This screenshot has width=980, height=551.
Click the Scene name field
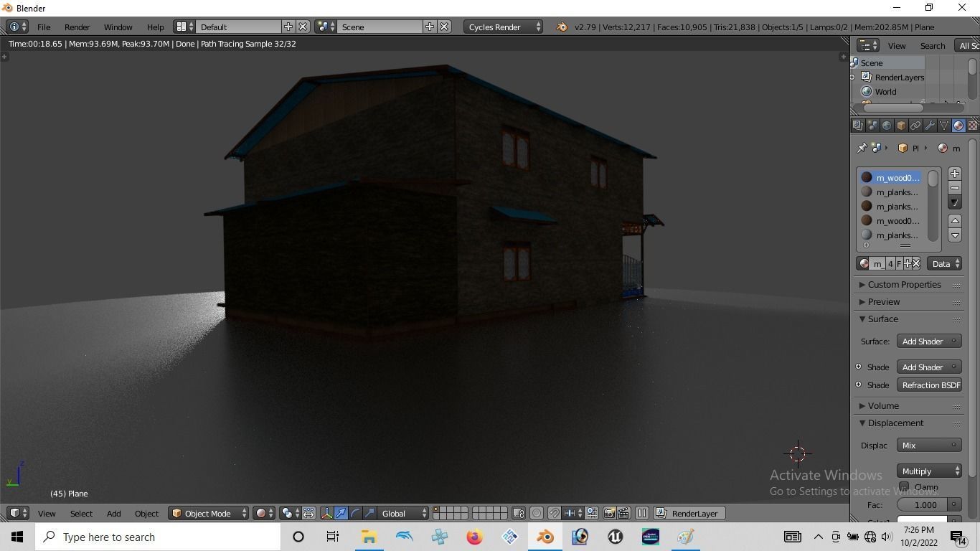380,27
